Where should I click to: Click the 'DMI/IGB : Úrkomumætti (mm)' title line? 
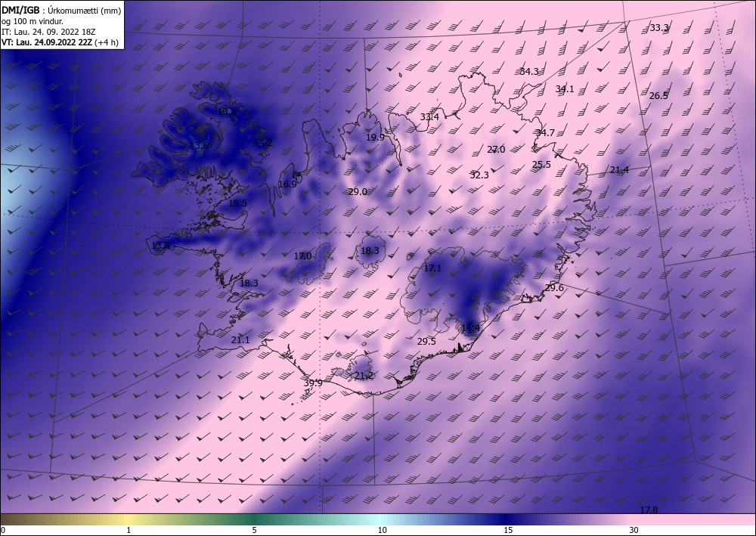click(x=61, y=10)
